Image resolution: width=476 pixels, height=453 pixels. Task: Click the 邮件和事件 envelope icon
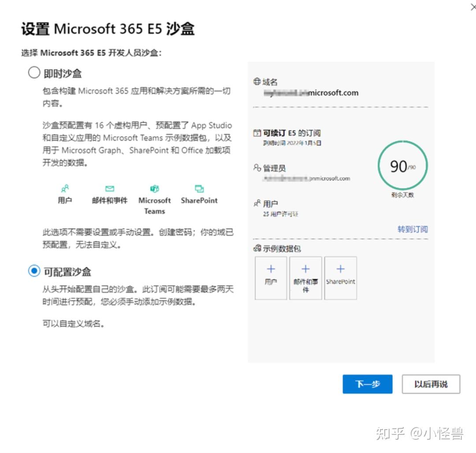point(110,189)
